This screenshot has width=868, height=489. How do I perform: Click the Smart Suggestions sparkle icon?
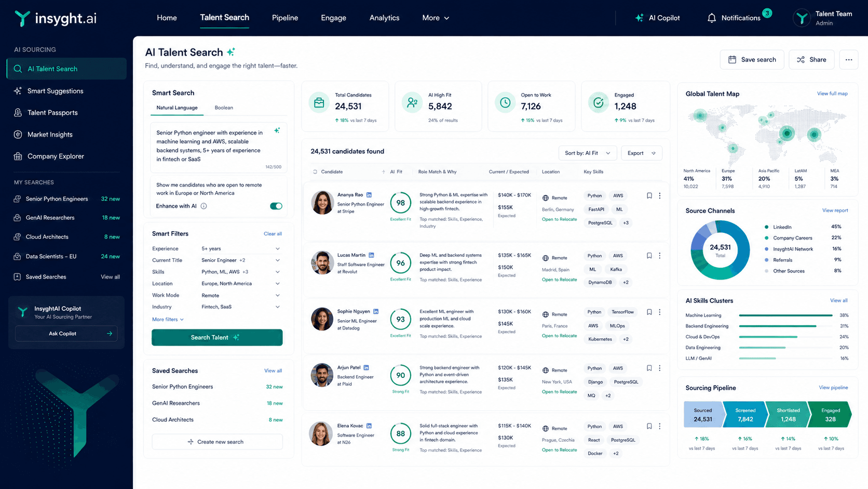point(18,91)
